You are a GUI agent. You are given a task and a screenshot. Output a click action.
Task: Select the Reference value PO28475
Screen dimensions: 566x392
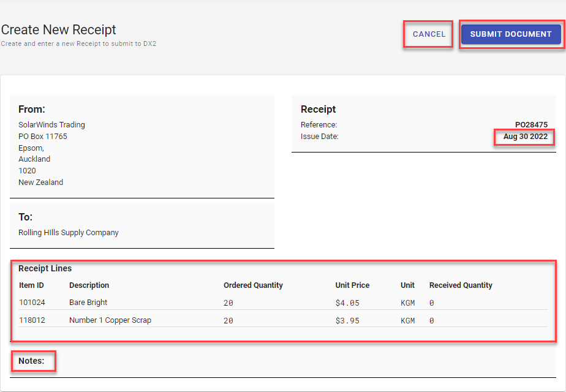click(x=532, y=124)
